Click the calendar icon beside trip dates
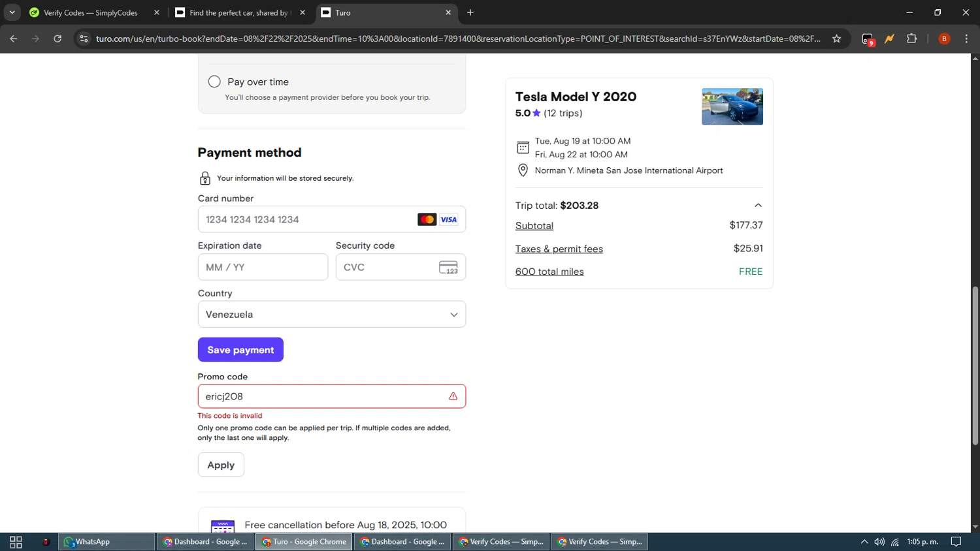980x551 pixels. click(x=523, y=148)
